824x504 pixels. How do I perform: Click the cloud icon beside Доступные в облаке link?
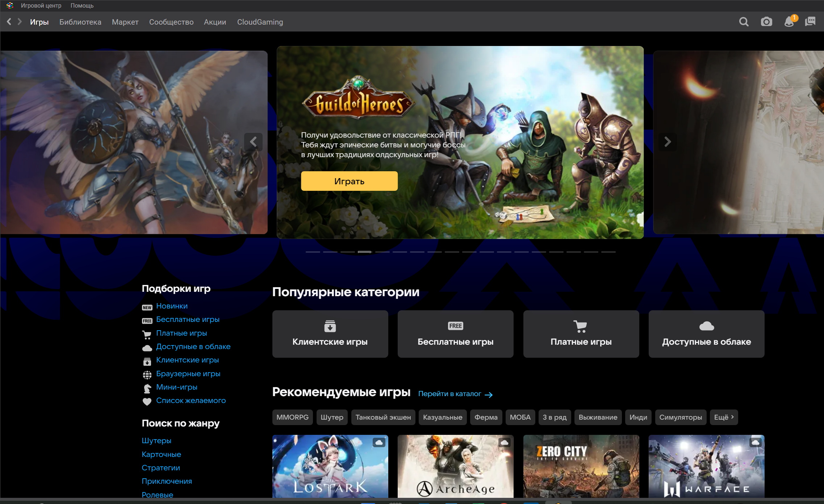[147, 348]
